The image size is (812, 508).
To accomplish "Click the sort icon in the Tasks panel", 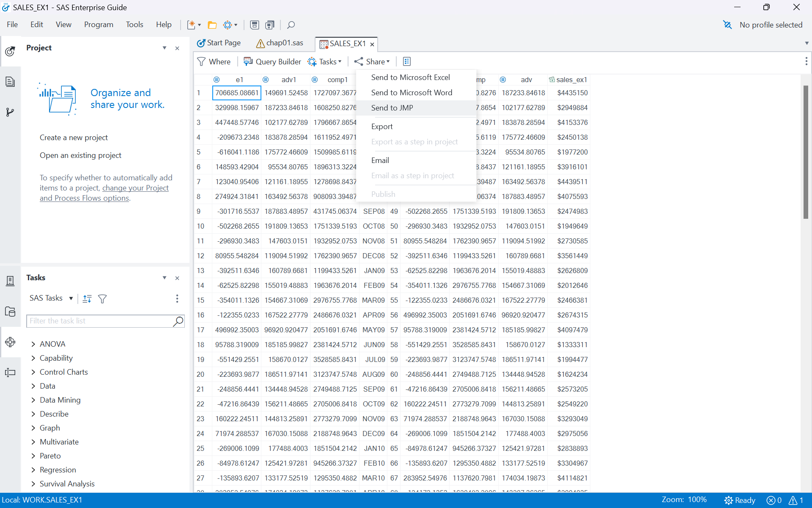I will [87, 298].
